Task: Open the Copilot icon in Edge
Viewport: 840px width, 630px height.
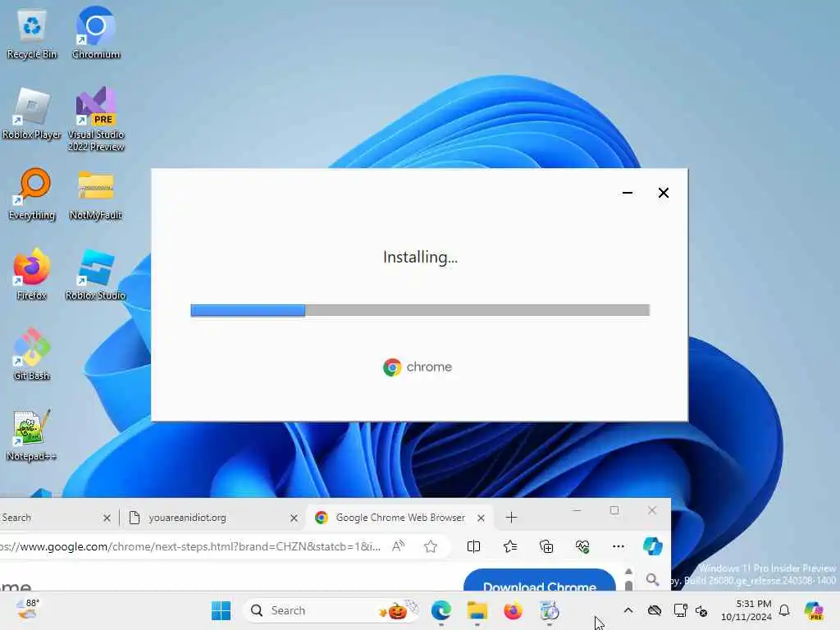Action: pos(652,546)
